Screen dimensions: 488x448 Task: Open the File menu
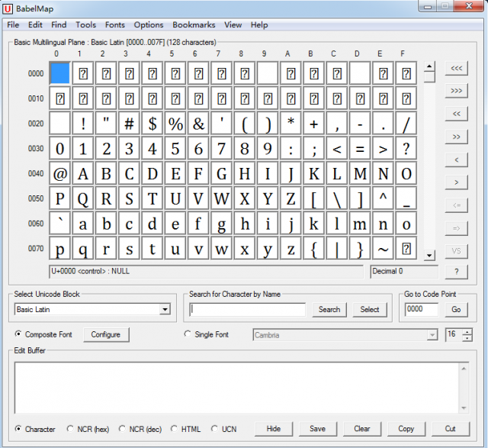coord(13,25)
